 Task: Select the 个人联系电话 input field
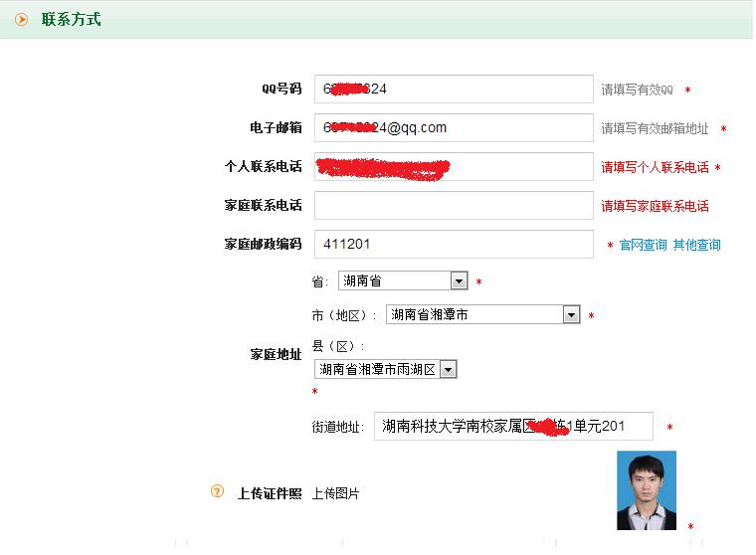click(453, 167)
